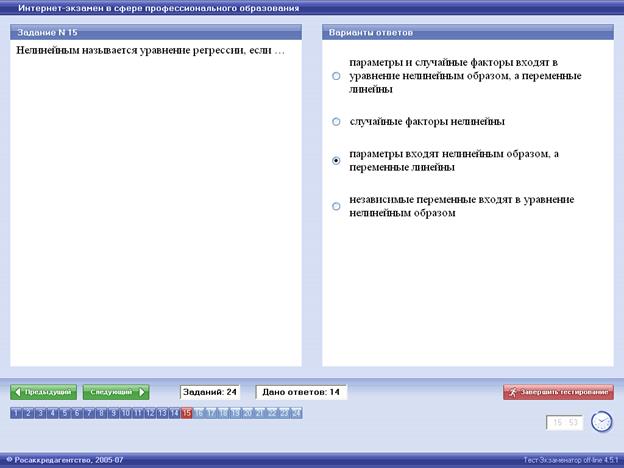Jump to question 22 in navigator

[272, 413]
